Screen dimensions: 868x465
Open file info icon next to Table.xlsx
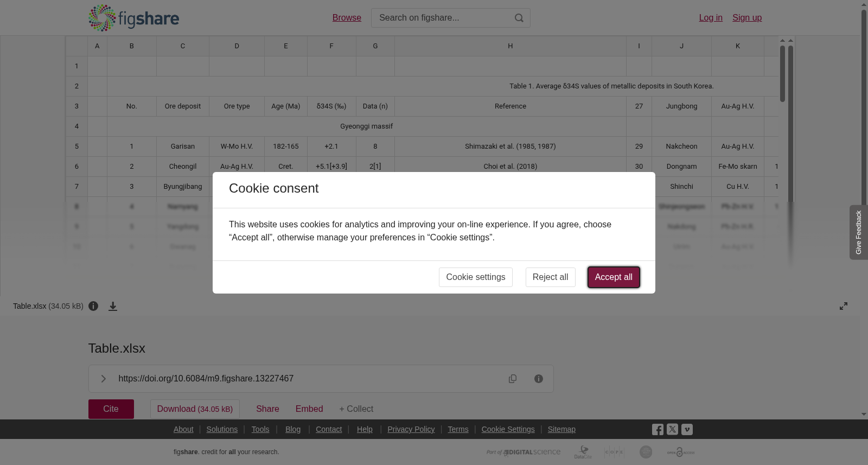[93, 306]
